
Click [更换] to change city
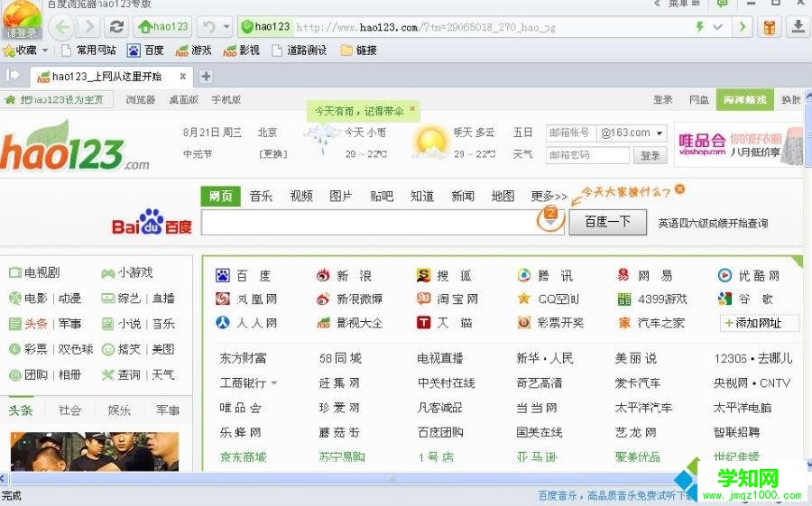point(272,154)
